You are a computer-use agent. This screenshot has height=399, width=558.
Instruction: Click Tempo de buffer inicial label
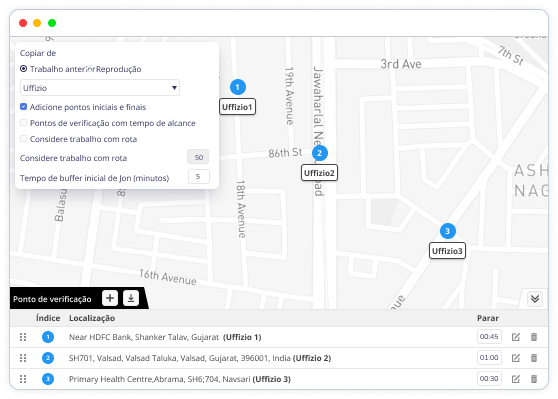coord(94,178)
